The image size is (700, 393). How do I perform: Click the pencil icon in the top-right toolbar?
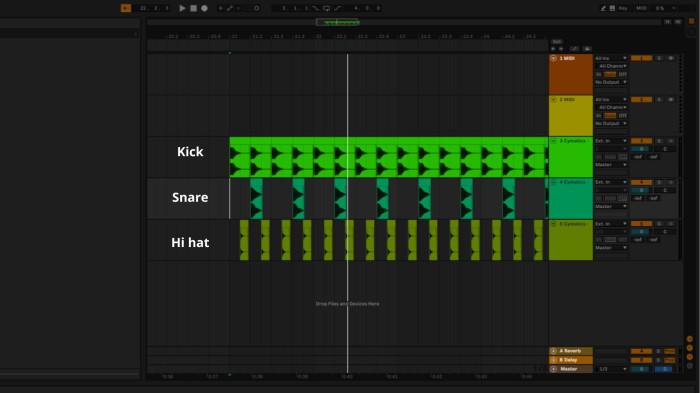click(x=603, y=8)
